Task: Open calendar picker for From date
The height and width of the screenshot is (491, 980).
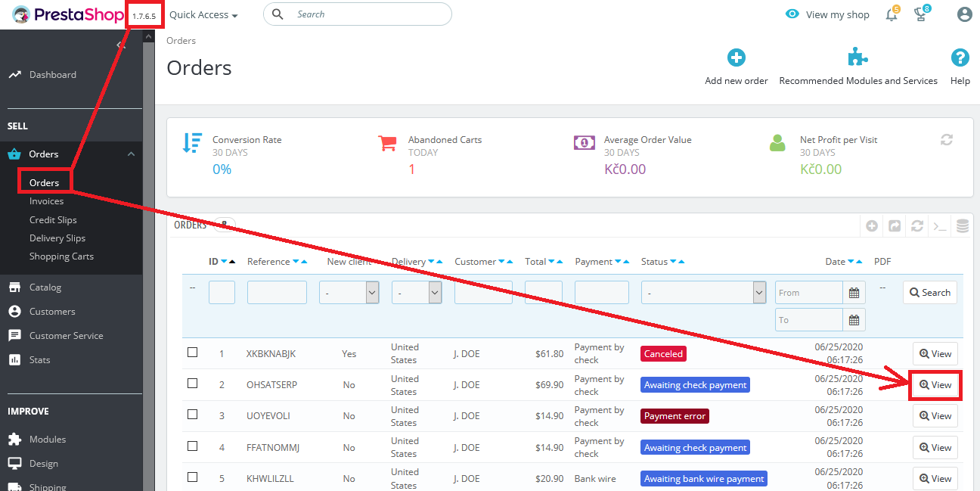Action: [854, 293]
